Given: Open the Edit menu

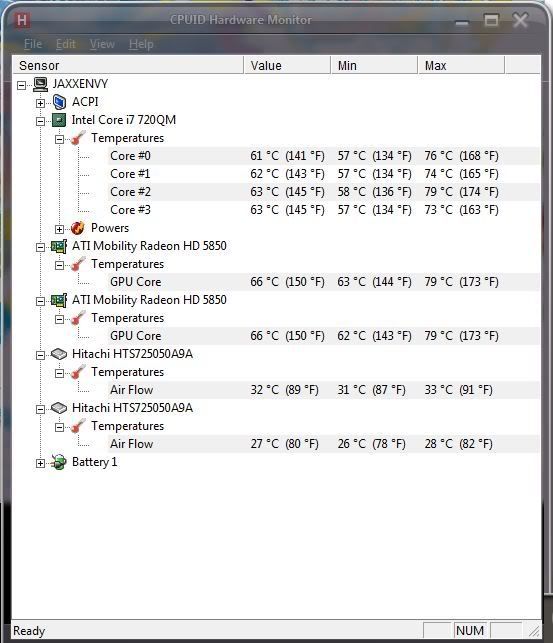Looking at the screenshot, I should [x=66, y=44].
